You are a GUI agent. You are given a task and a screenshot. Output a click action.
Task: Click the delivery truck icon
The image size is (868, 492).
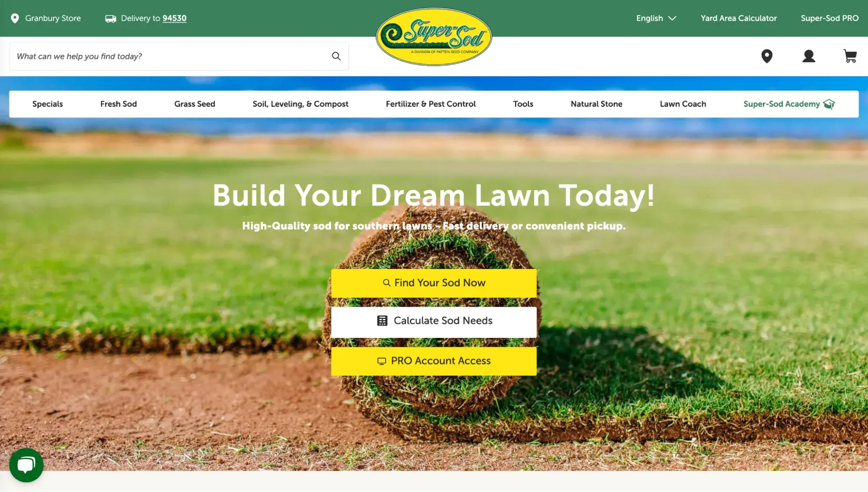pyautogui.click(x=110, y=18)
